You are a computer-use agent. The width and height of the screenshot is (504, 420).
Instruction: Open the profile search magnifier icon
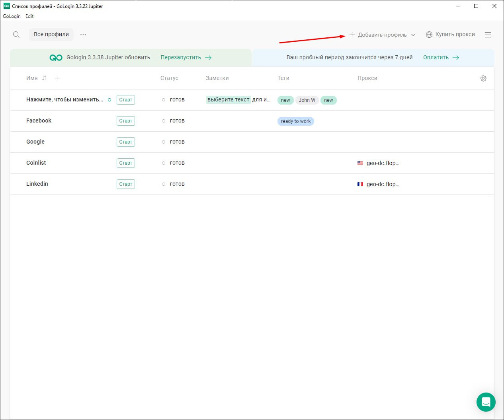click(x=16, y=35)
